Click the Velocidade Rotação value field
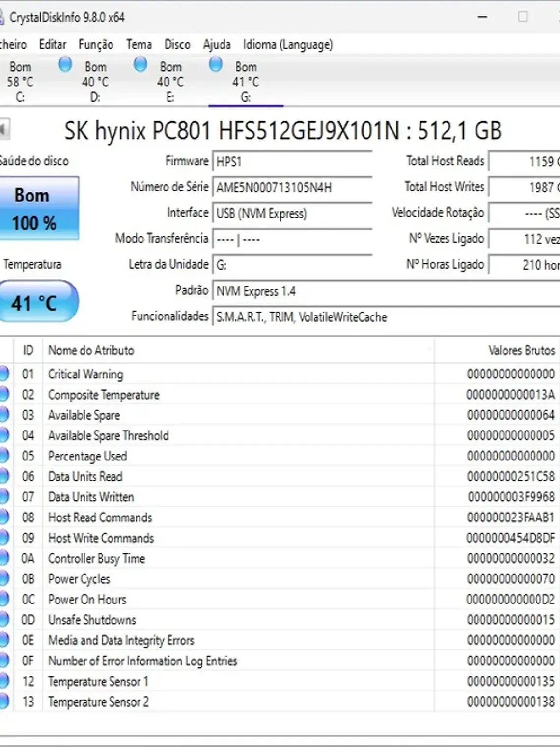Viewport: 560px width, 747px height. [524, 213]
